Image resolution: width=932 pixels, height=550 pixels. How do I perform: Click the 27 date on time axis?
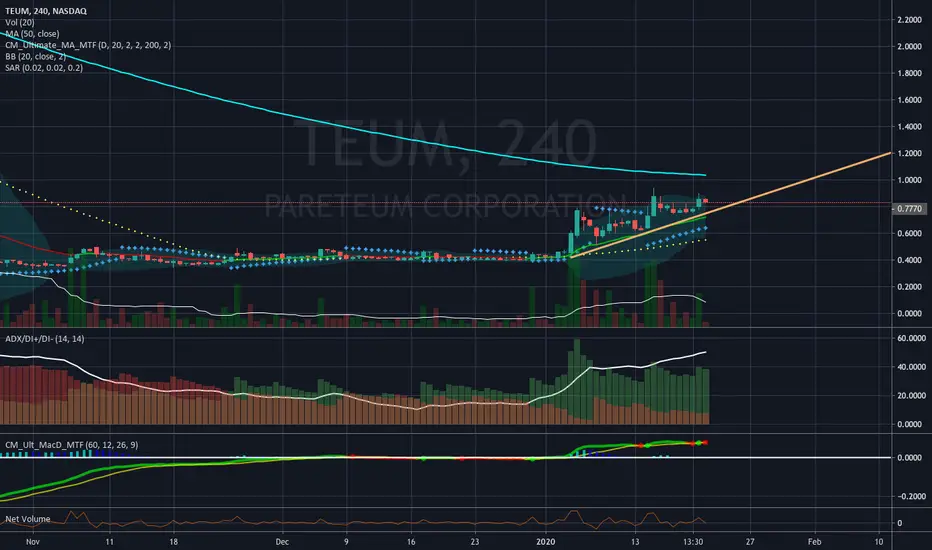pyautogui.click(x=750, y=542)
